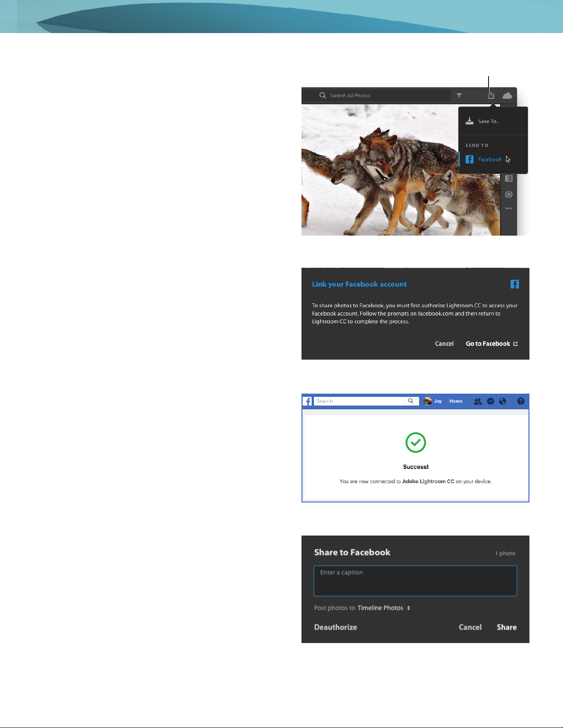Click the Facebook home logo in browser
This screenshot has height=728, width=563.
(307, 401)
